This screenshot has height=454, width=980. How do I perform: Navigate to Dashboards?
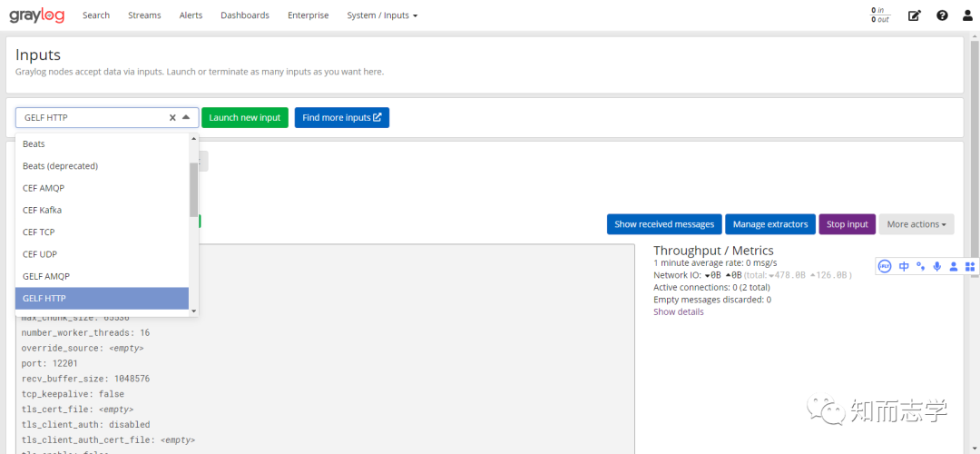click(245, 15)
